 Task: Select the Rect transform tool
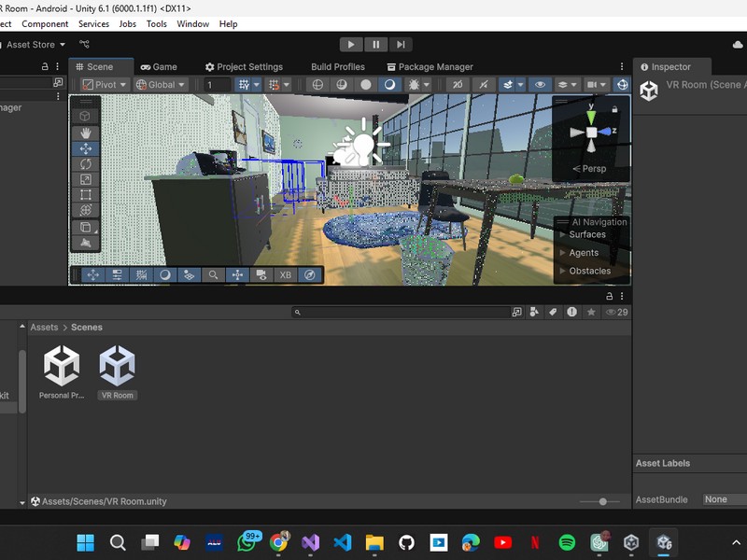coord(86,195)
